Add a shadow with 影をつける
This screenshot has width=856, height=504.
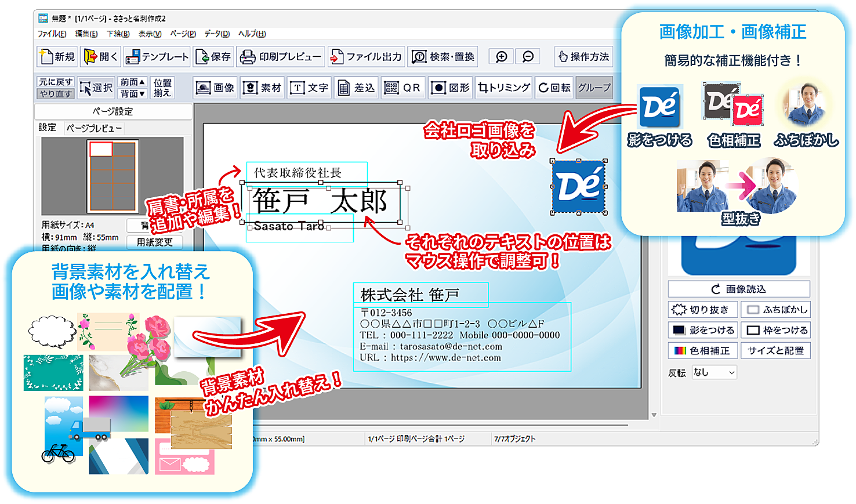point(703,330)
